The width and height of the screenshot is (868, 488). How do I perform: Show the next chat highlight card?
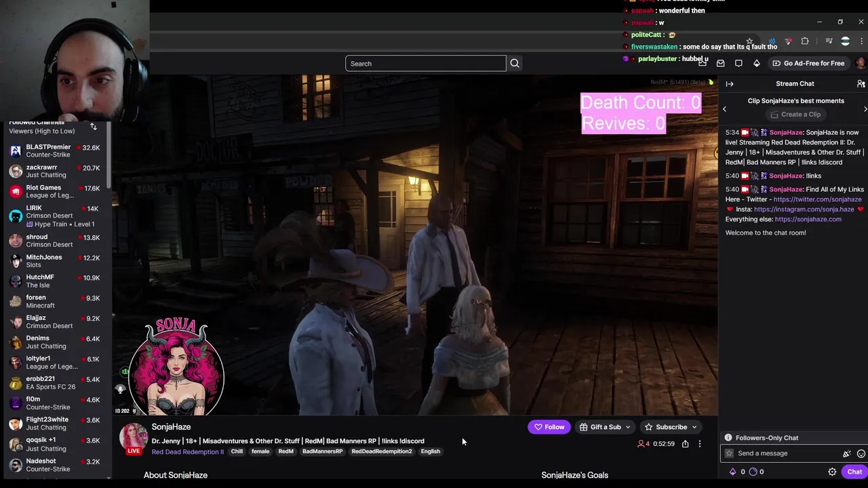pyautogui.click(x=865, y=109)
